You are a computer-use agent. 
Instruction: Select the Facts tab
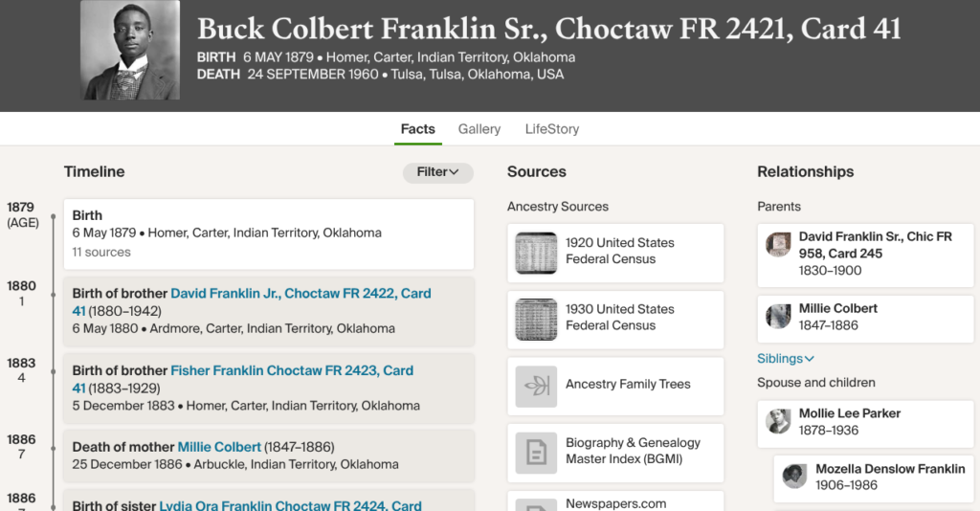(417, 129)
